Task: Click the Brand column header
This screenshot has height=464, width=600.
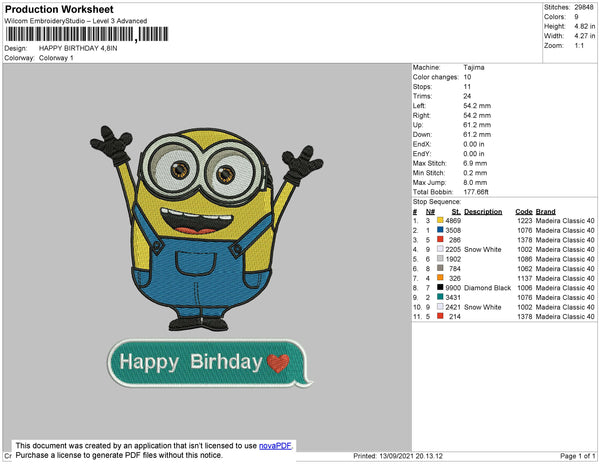Action: 545,211
